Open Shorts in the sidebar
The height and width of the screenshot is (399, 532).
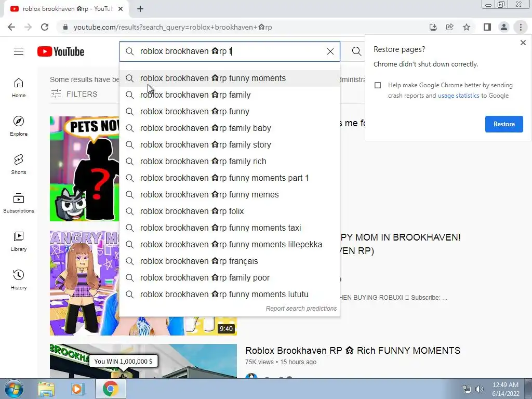coord(19,165)
